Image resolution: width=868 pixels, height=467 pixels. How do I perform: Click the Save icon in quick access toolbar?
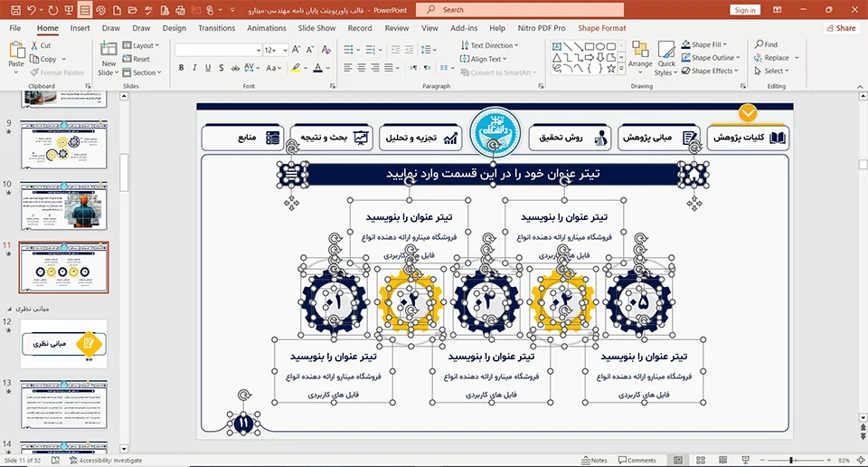[x=15, y=10]
